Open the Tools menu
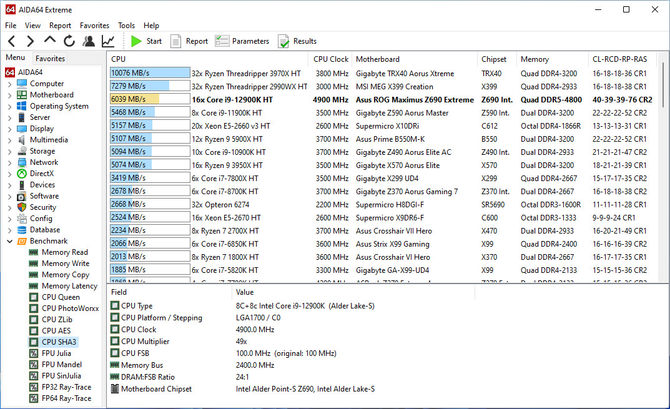Image resolution: width=670 pixels, height=409 pixels. tap(126, 26)
